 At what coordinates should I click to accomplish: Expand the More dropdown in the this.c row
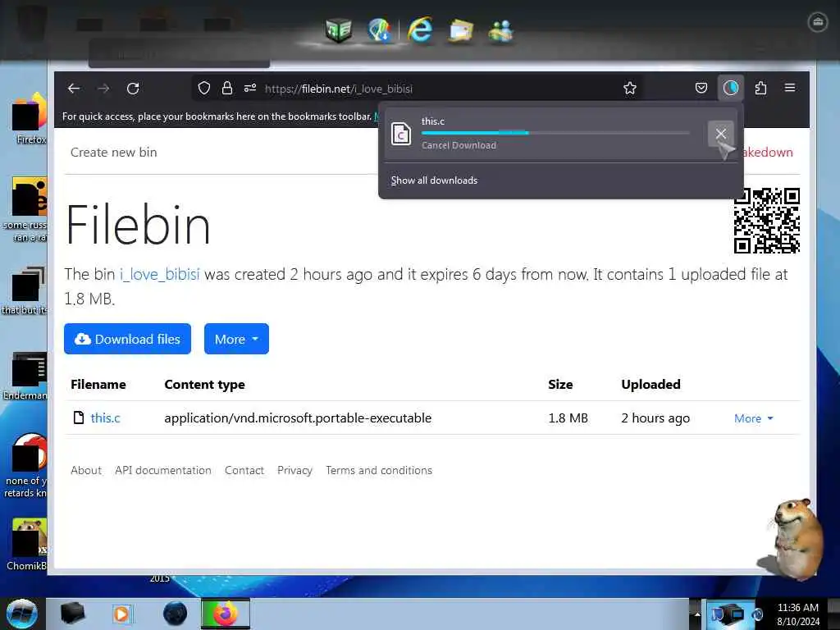754,419
